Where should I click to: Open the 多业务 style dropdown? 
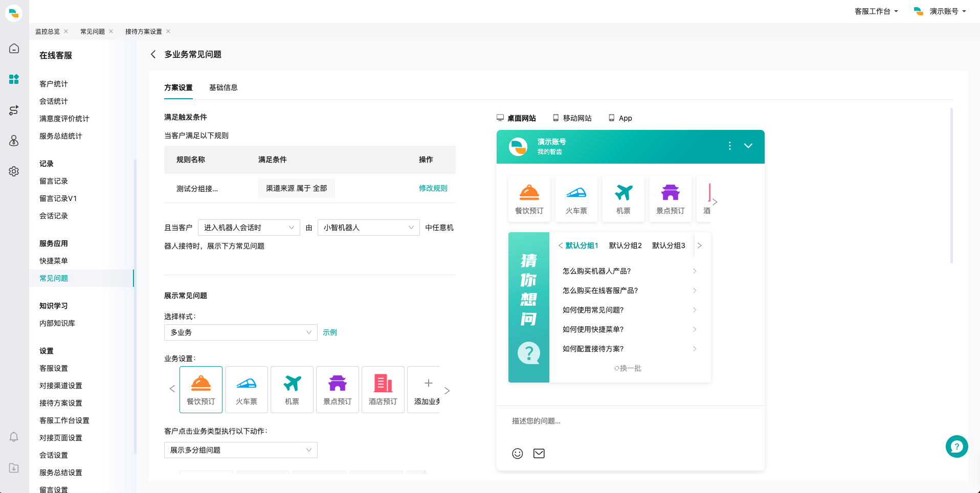pyautogui.click(x=241, y=332)
